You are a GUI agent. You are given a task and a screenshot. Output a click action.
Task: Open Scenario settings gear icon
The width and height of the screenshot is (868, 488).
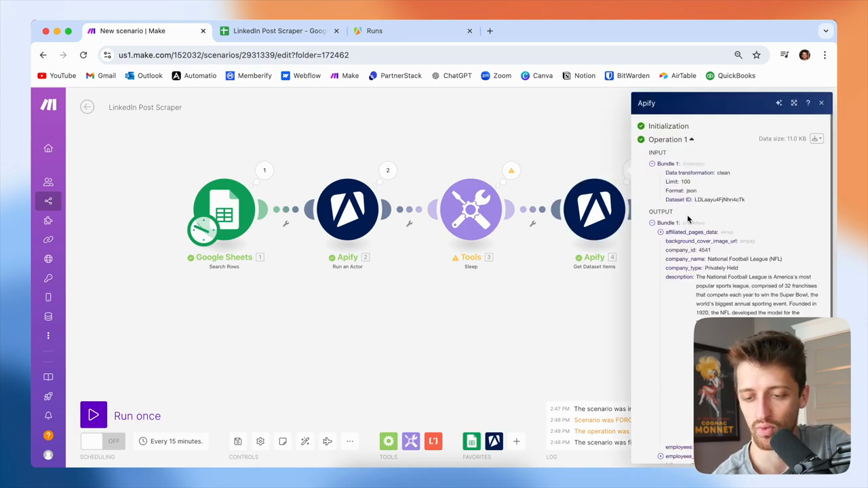(260, 441)
